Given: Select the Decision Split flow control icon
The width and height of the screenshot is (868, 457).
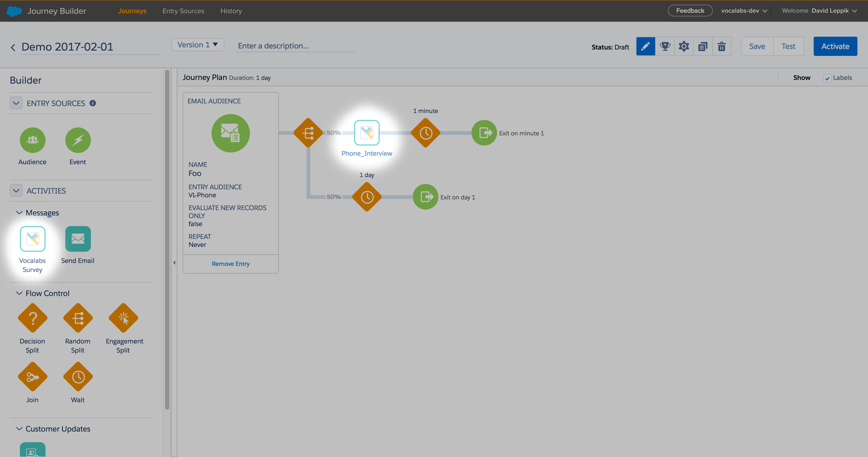Looking at the screenshot, I should pyautogui.click(x=33, y=318).
